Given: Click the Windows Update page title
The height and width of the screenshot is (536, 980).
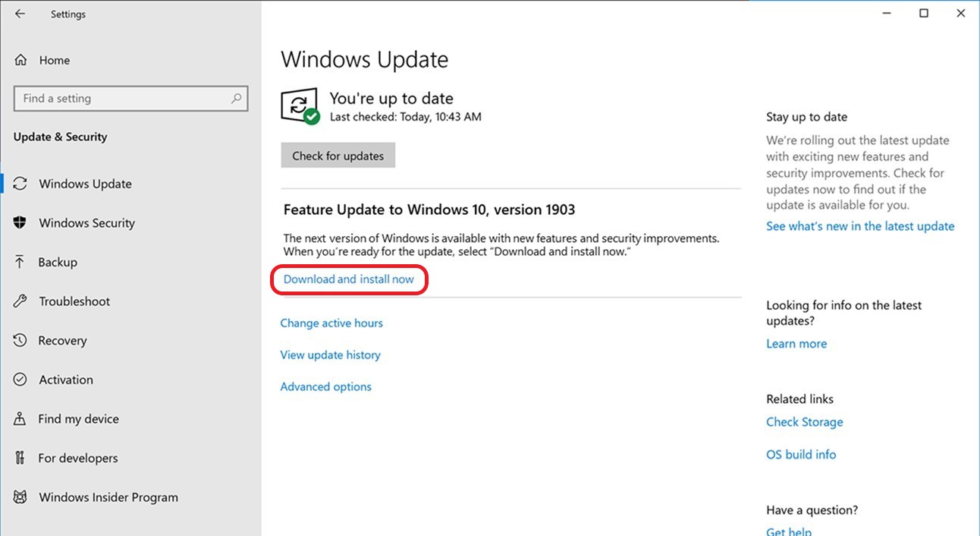Looking at the screenshot, I should point(365,60).
